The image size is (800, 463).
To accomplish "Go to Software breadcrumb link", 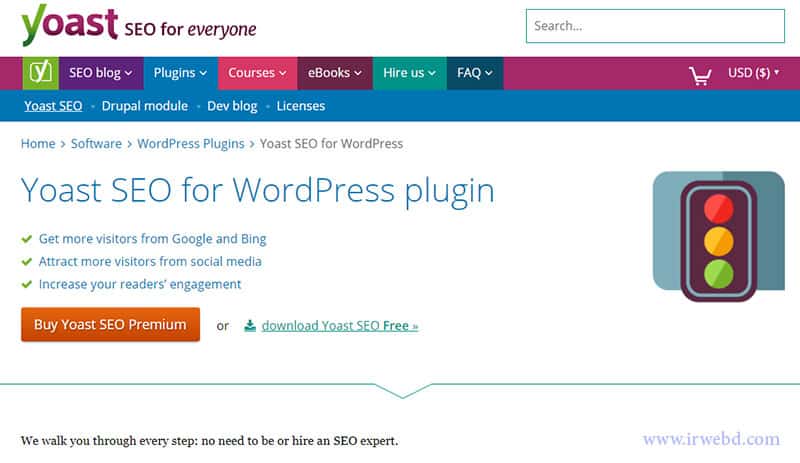I will (x=96, y=143).
